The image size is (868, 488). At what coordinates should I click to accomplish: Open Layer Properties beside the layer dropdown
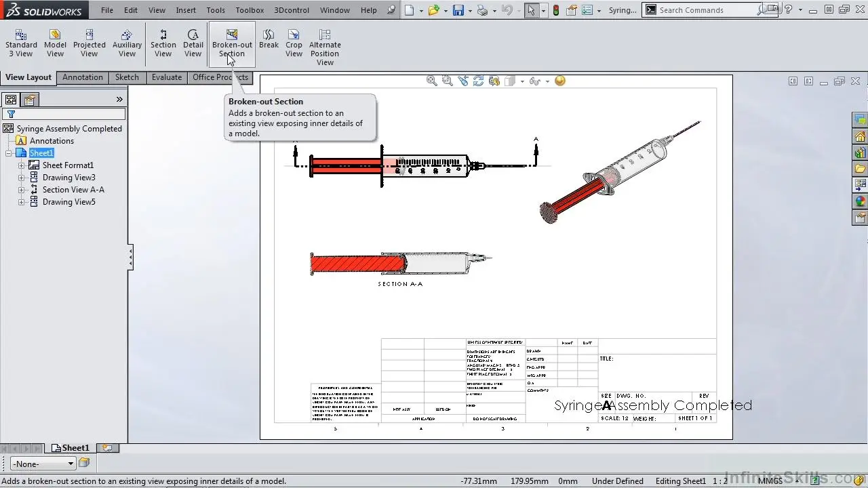click(x=84, y=463)
